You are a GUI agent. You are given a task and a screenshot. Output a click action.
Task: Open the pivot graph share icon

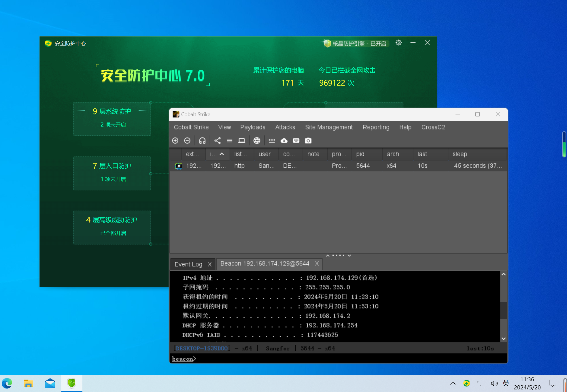pos(218,141)
